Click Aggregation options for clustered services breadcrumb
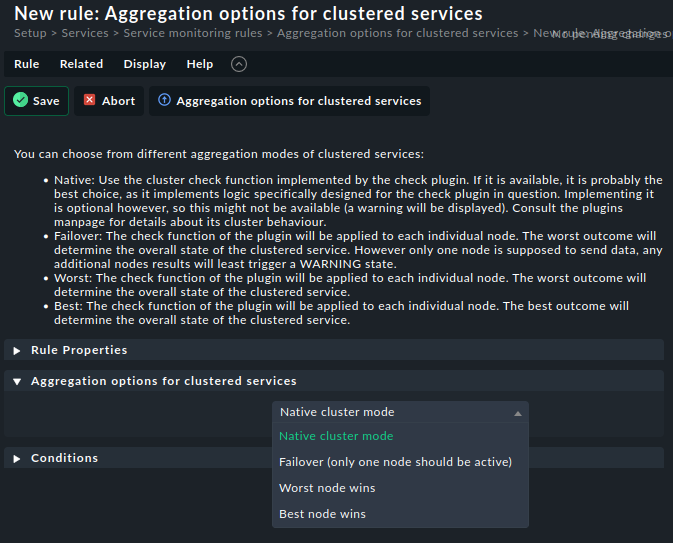 pos(397,33)
